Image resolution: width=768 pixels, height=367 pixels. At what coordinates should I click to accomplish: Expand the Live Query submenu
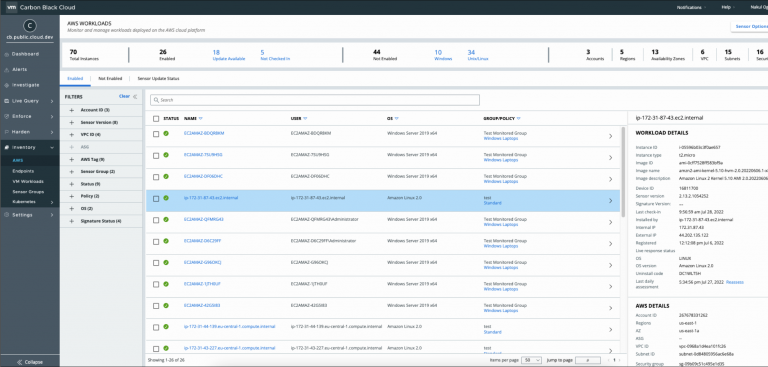(x=52, y=101)
